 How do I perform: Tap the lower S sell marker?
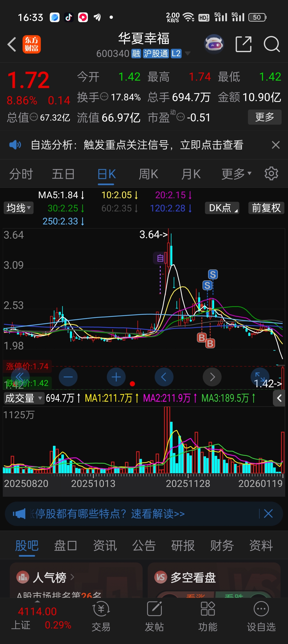point(207,285)
